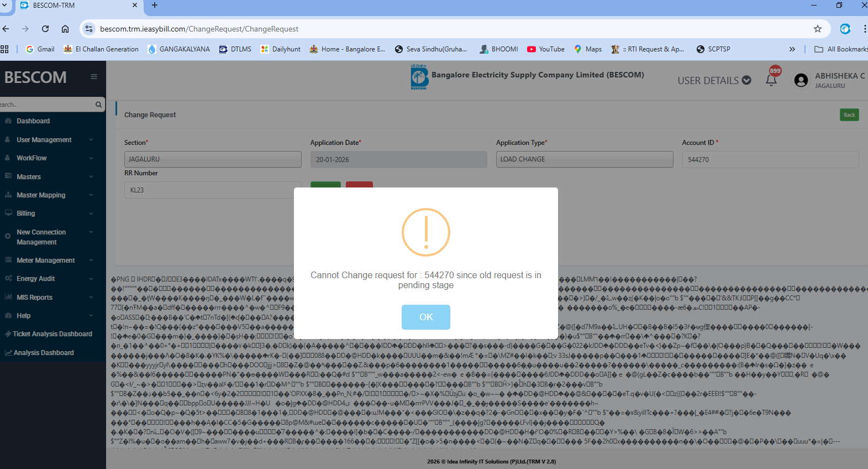This screenshot has width=868, height=469.
Task: Click the user avatar icon
Action: coord(801,80)
